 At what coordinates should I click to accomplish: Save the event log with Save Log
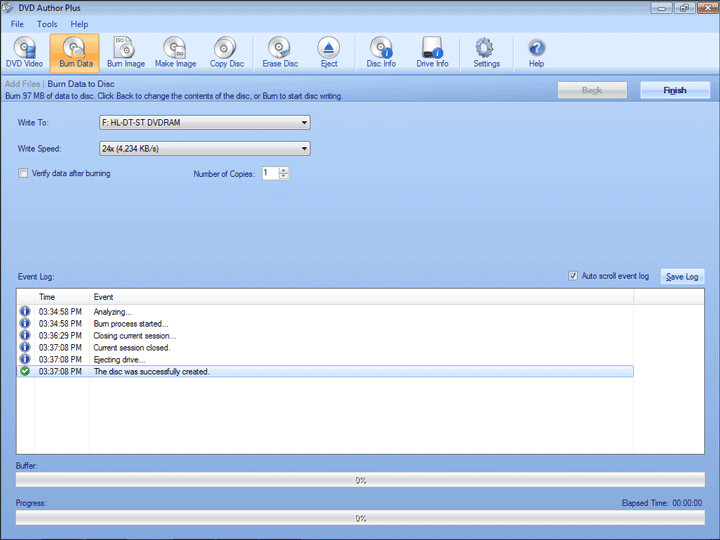click(682, 276)
